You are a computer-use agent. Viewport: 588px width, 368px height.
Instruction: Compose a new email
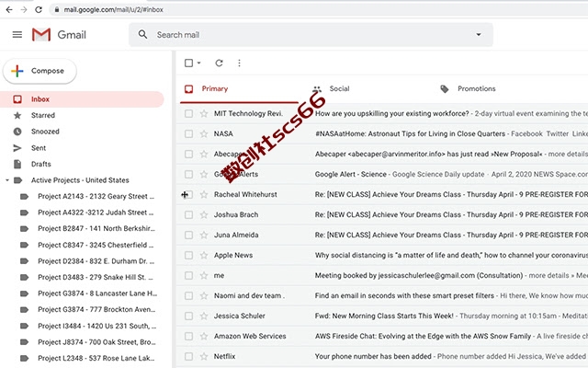40,71
